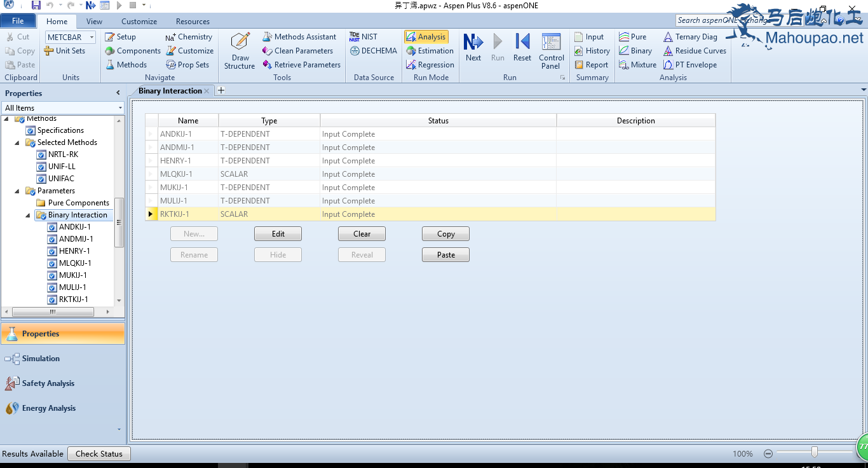Select NRTL-RK in the tree
Viewport: 868px width, 468px height.
click(x=63, y=155)
